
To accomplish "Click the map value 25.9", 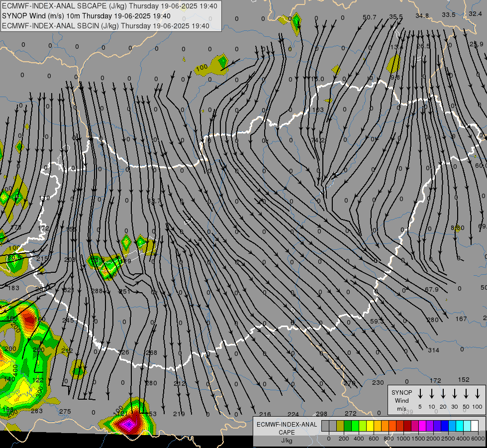I will [x=477, y=44].
